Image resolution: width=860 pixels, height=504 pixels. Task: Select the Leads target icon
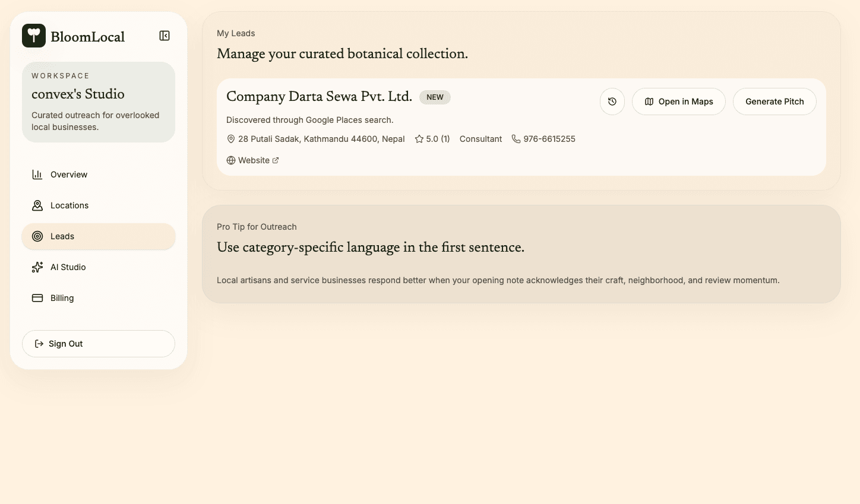pos(37,236)
